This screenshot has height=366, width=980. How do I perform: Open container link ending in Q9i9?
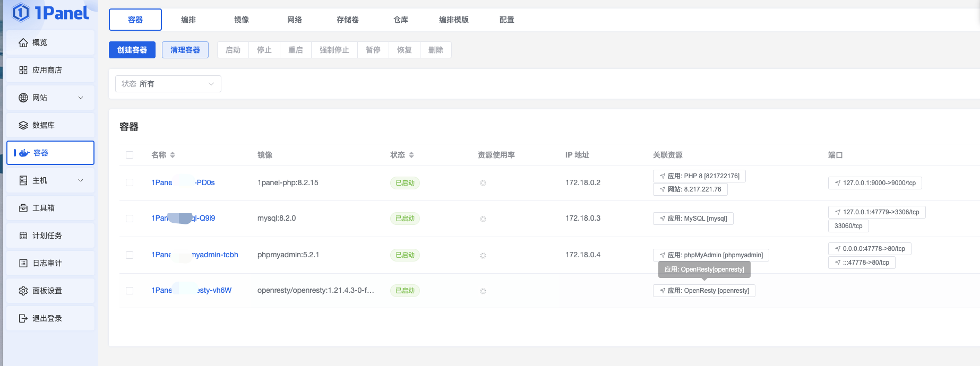[183, 218]
